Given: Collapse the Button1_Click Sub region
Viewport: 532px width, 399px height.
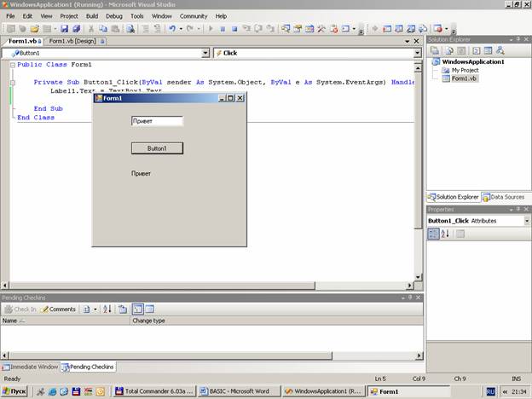Looking at the screenshot, I should tap(13, 83).
